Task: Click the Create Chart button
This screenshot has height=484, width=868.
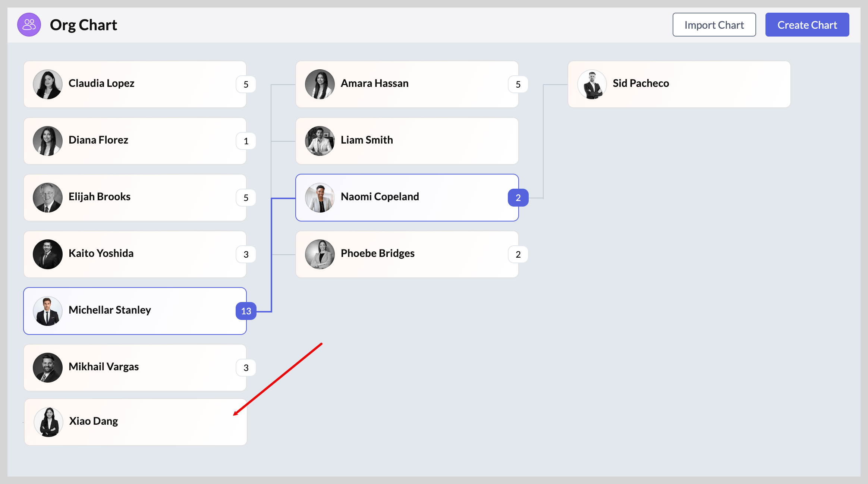Action: click(807, 25)
